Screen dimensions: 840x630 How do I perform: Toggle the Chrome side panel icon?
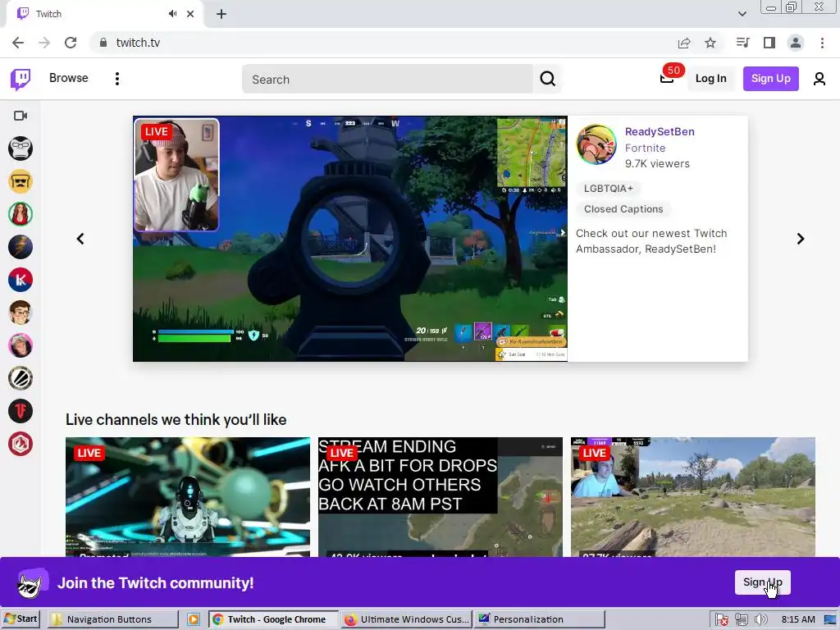point(769,43)
